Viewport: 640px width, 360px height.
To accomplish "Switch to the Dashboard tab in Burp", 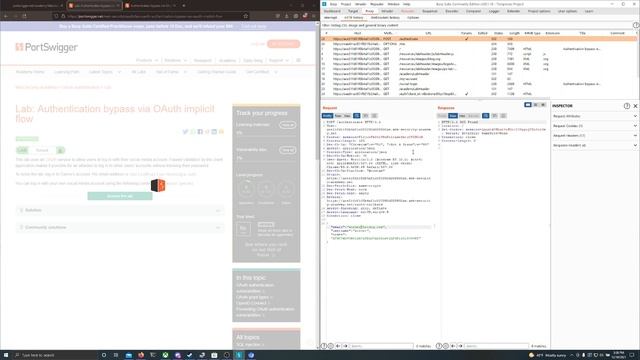I will [332, 11].
